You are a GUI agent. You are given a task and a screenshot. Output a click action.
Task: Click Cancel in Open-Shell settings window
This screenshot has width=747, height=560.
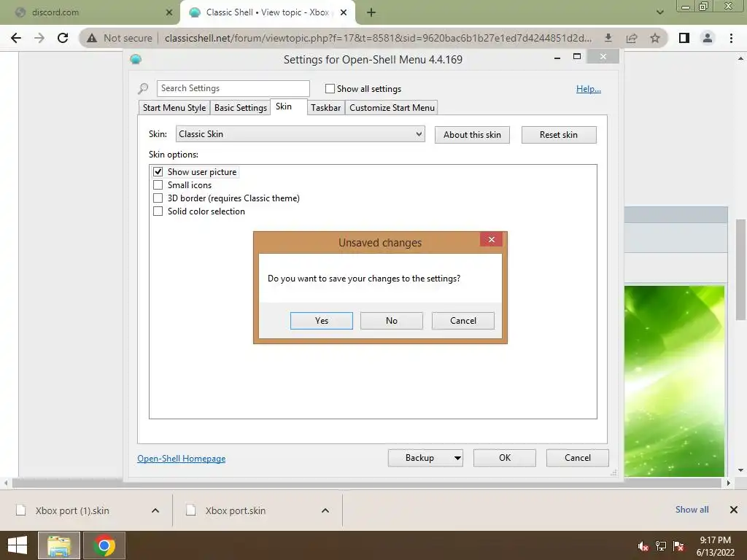(x=578, y=458)
